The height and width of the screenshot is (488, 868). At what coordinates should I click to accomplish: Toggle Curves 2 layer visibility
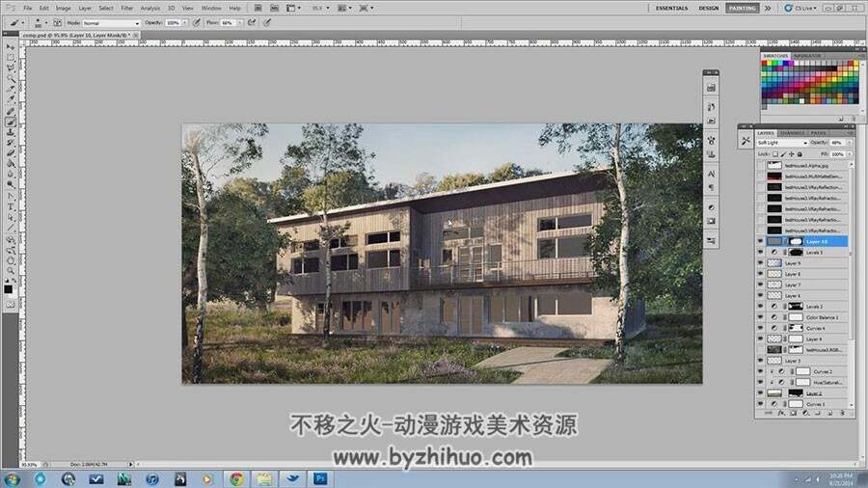[760, 371]
